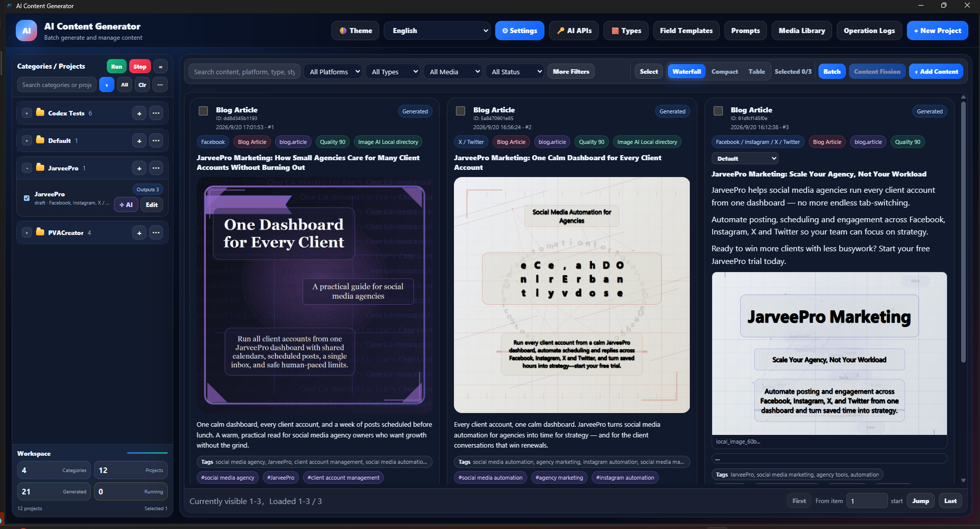Click the app icon in title bar
The width and height of the screenshot is (980, 529).
click(x=9, y=6)
